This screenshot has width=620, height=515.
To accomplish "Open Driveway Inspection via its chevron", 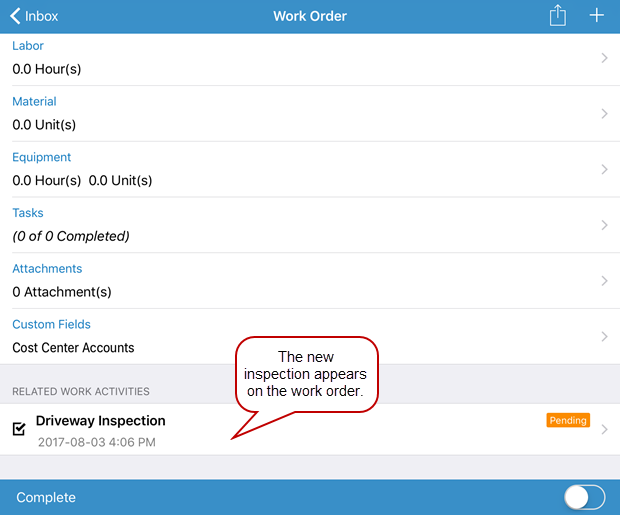I will click(604, 430).
